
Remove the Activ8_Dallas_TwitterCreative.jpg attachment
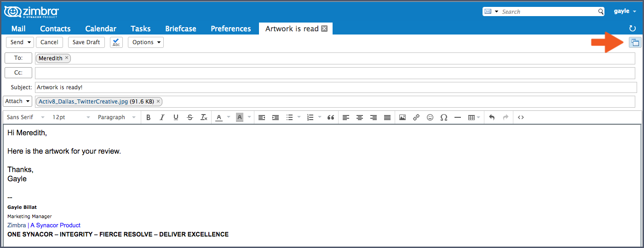tap(158, 101)
